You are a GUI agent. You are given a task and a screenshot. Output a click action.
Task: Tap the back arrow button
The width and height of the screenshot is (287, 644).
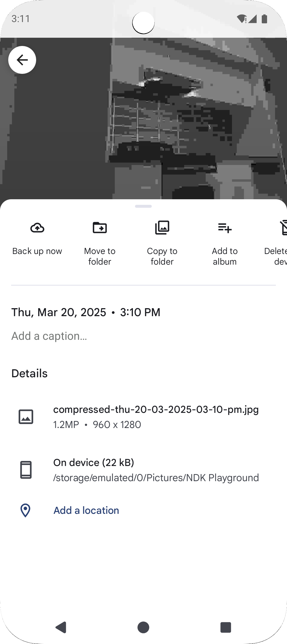22,60
